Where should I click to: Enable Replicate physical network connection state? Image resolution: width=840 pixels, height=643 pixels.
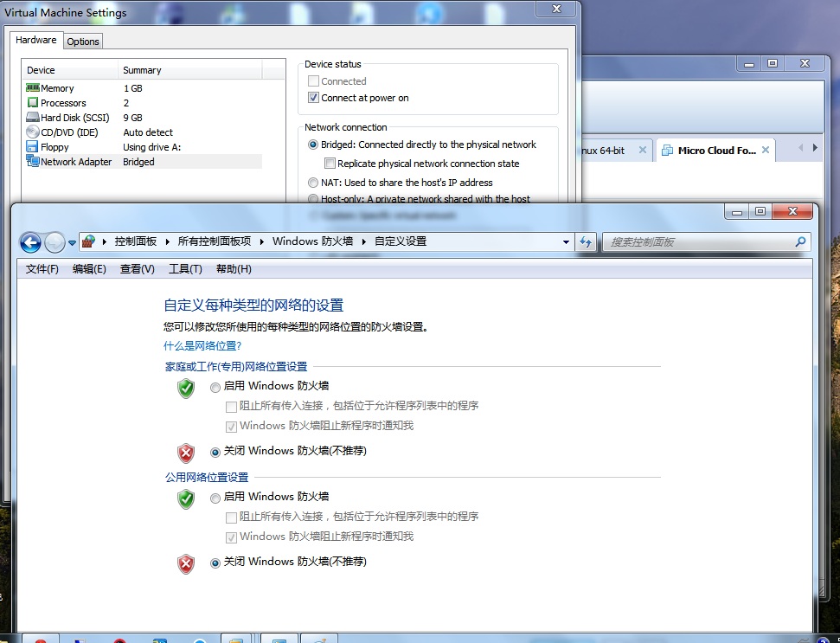(330, 164)
